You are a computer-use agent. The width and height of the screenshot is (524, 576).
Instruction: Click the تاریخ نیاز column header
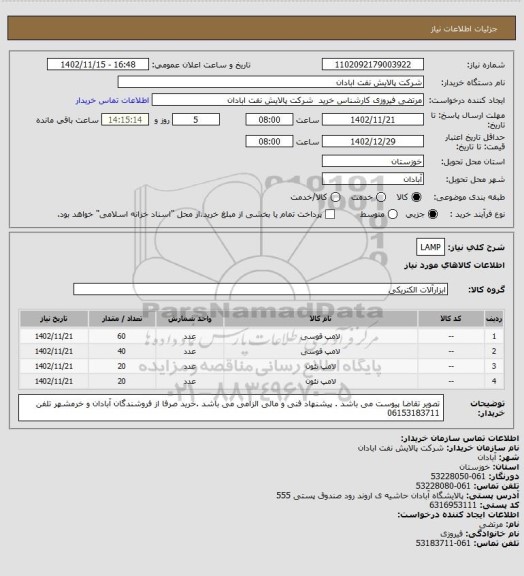(54, 318)
